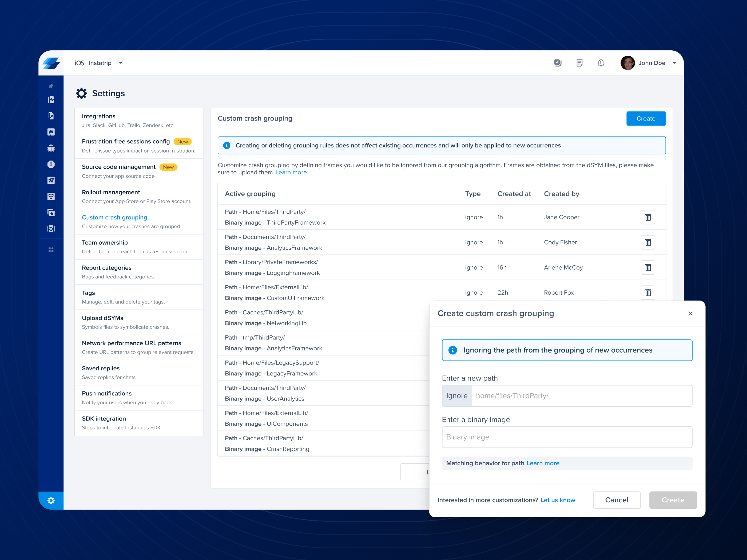Open the Crashes section via the exclamation icon

click(x=51, y=164)
